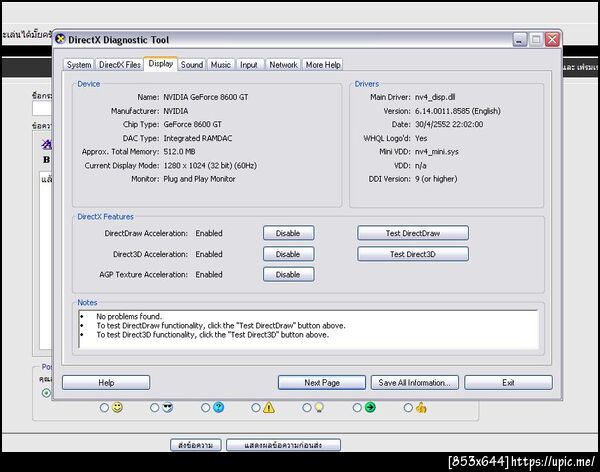Click the '6.14.0011.8585 (English)' version value

(458, 111)
